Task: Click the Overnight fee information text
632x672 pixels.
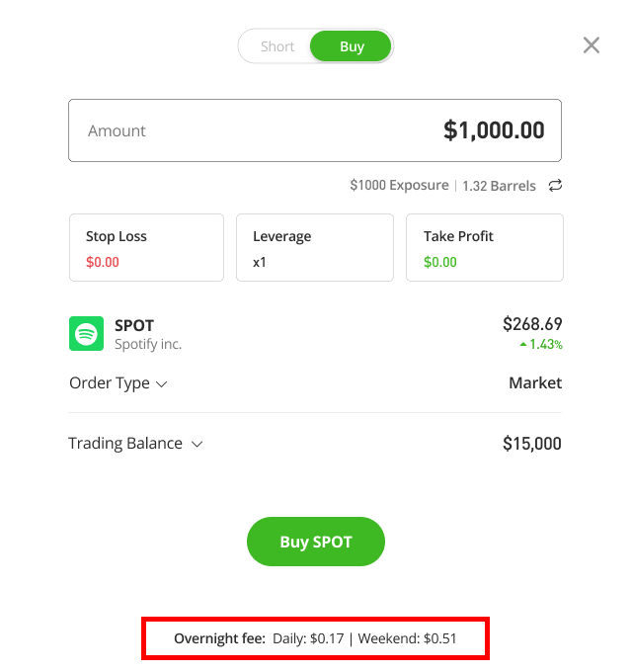Action: 315,638
